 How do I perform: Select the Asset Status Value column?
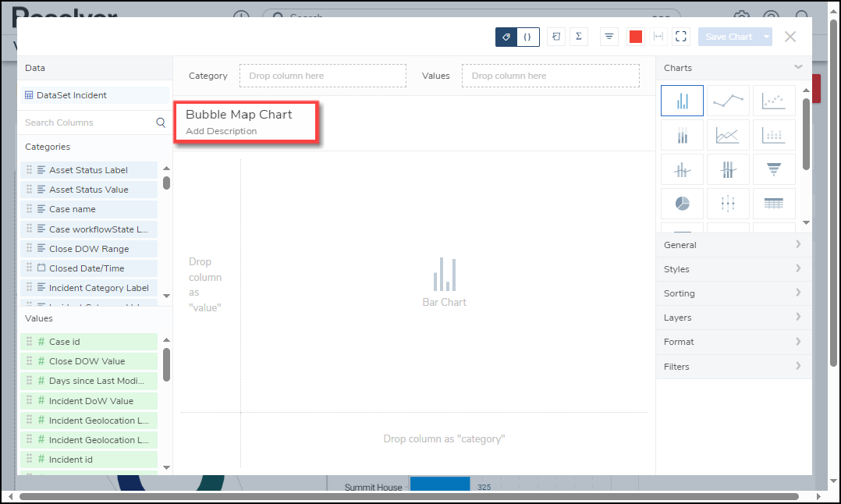tap(89, 190)
